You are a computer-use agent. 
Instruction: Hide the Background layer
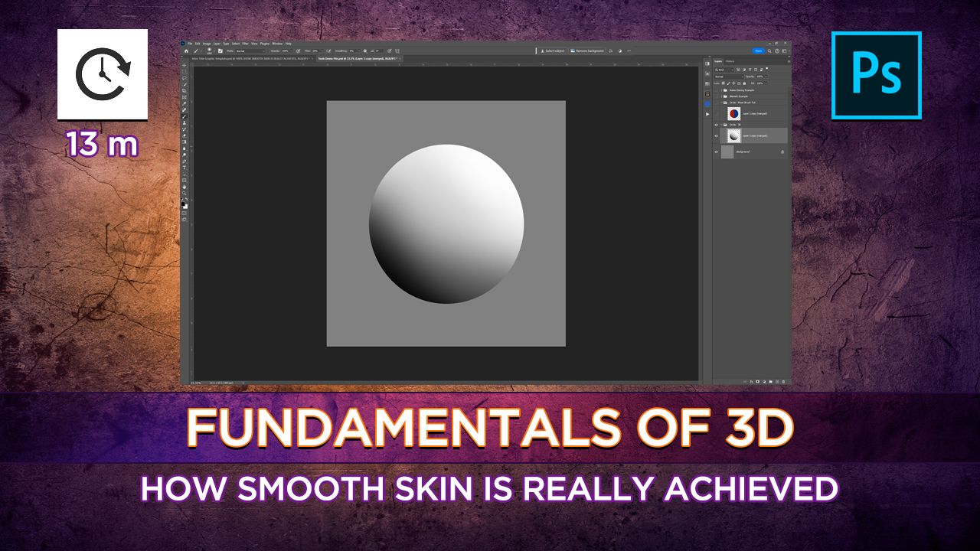[x=717, y=152]
